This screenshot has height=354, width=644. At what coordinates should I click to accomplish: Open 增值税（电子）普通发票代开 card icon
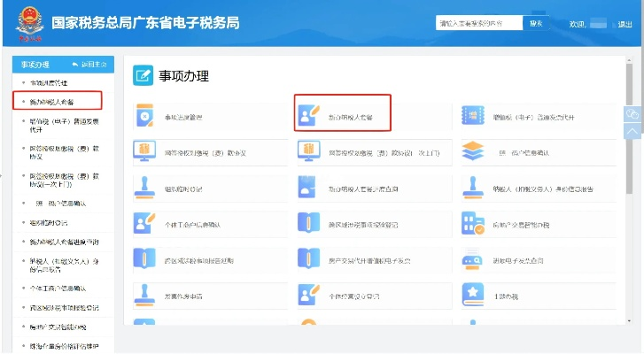473,116
